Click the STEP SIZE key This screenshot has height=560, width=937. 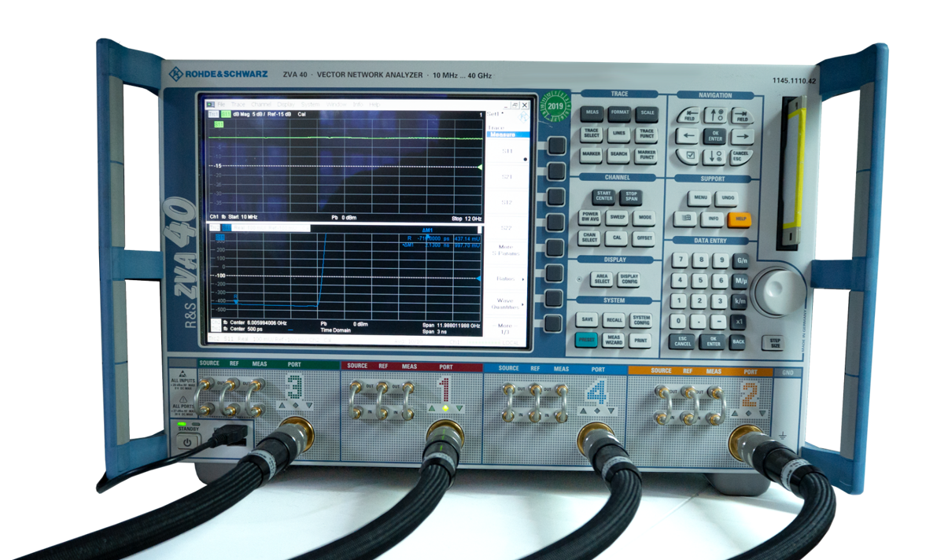pyautogui.click(x=774, y=343)
